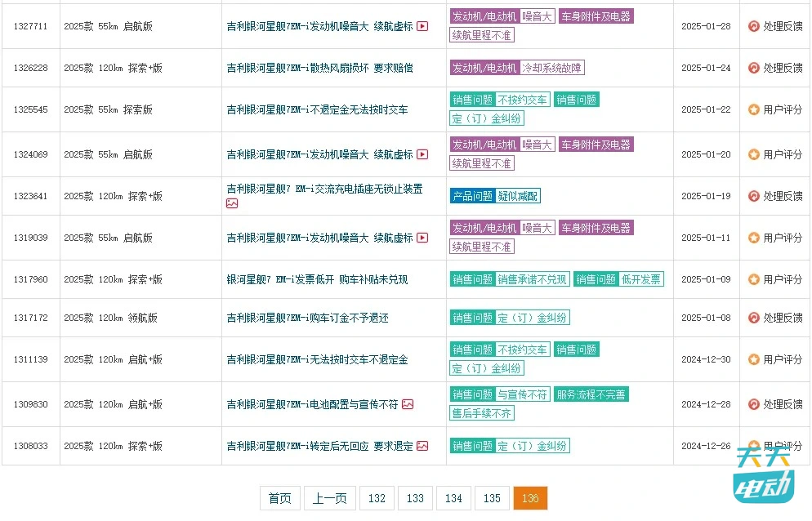812x521 pixels.
Task: Open the picture icon beside 电池配置与宣传不符
Action: tap(408, 404)
